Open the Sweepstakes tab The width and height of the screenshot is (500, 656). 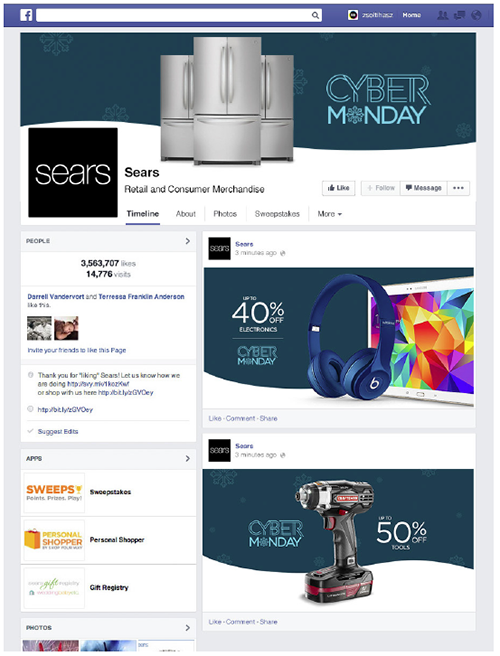coord(277,214)
